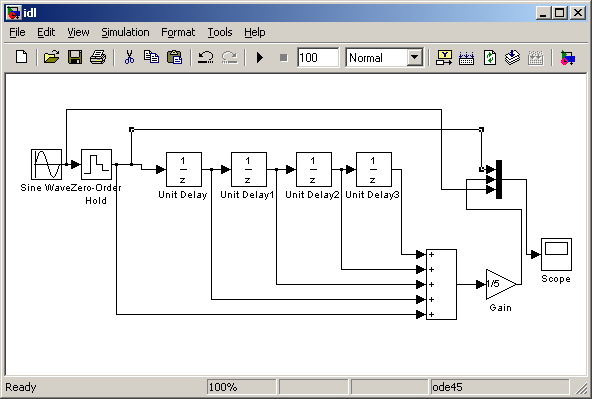Screen dimensions: 592x399
Task: Minimize the idl window
Action: click(x=543, y=13)
